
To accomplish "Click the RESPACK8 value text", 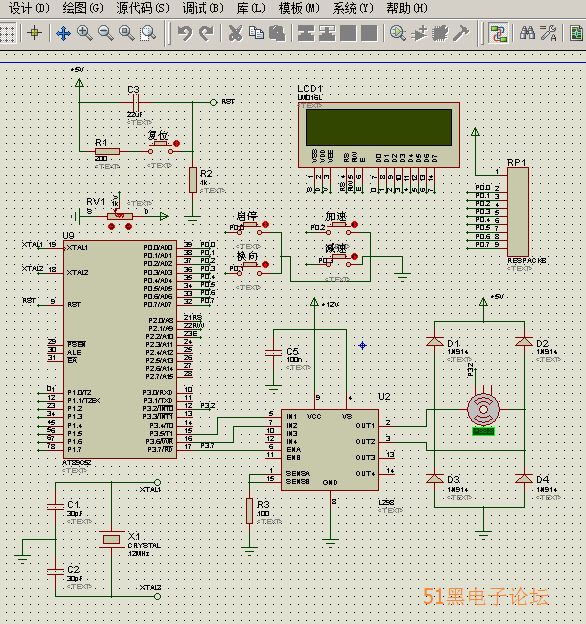I will (527, 260).
